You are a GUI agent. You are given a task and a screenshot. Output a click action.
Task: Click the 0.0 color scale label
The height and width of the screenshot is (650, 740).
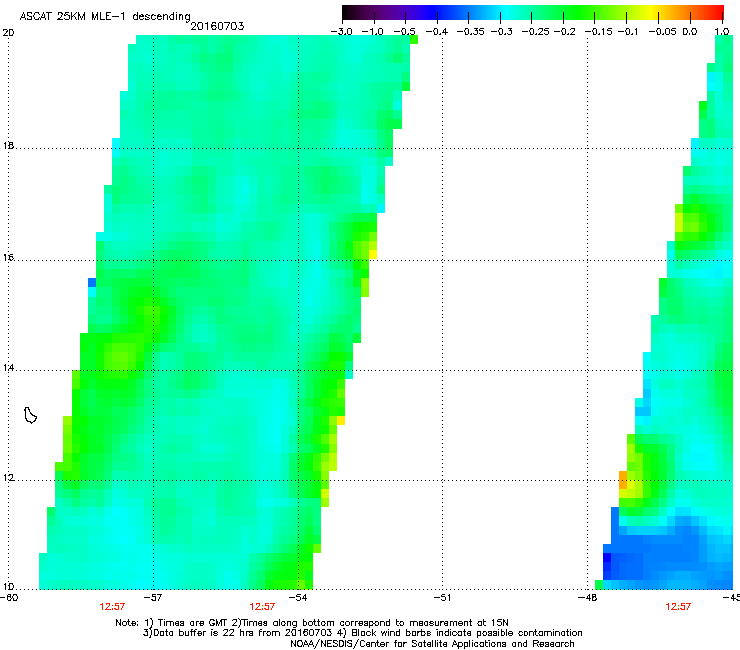(x=690, y=32)
